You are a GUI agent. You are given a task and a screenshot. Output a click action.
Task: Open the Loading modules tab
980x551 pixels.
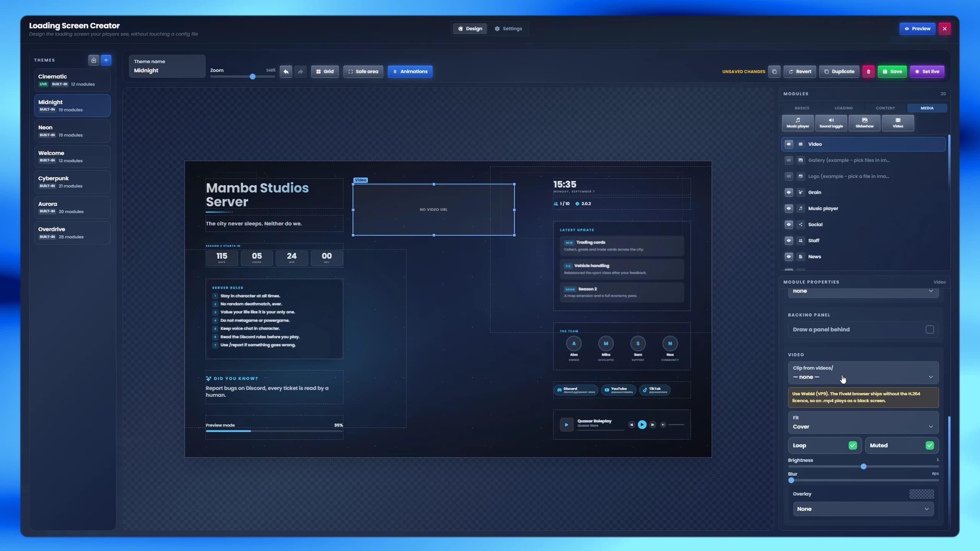pyautogui.click(x=844, y=108)
